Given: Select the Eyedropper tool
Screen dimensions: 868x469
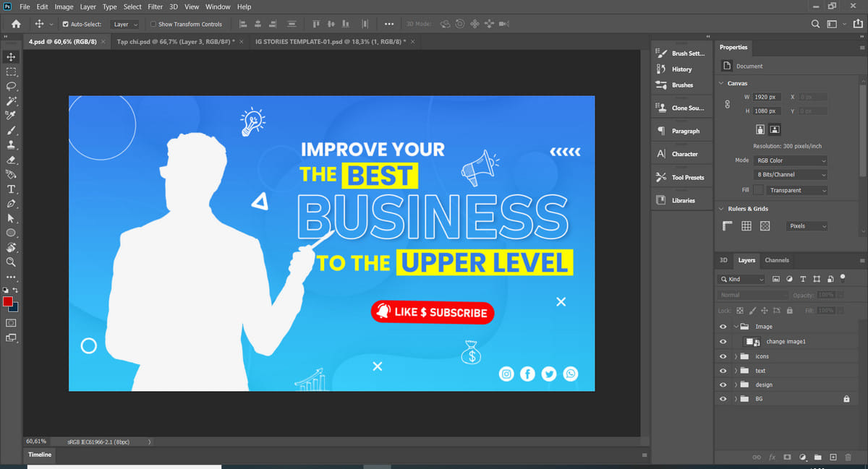Looking at the screenshot, I should pos(11,116).
